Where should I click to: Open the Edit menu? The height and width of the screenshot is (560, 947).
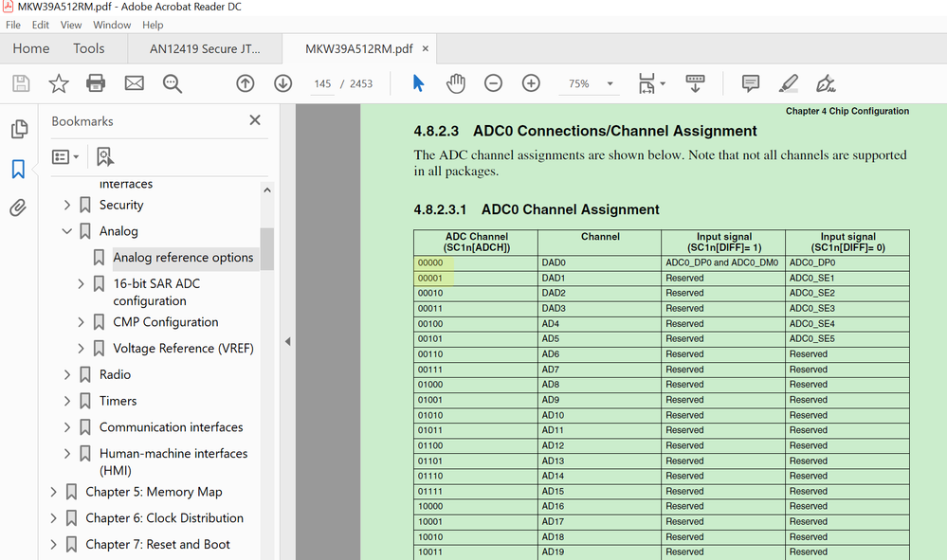click(x=41, y=25)
